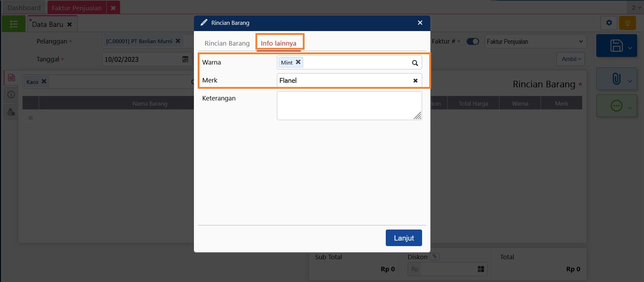Click the paperclip attachment icon
This screenshot has width=644, height=282.
pos(616,79)
